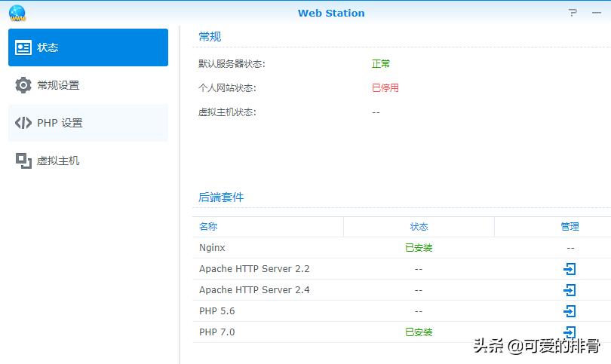Image resolution: width=611 pixels, height=364 pixels.
Task: Click the -- manage cell for Nginx
Action: coord(570,248)
